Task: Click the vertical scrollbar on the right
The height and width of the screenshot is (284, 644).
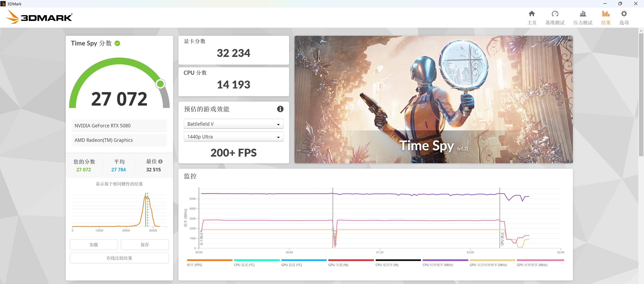Action: pyautogui.click(x=641, y=95)
